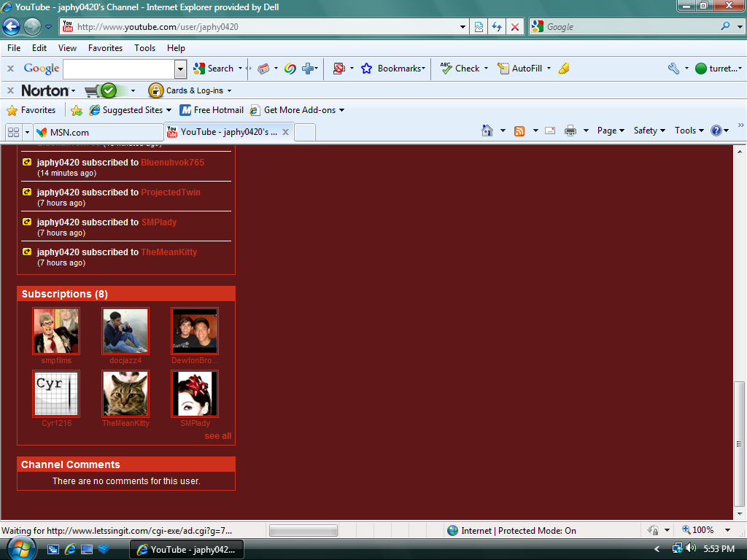
Task: Click the TheMeanKitty cat thumbnail
Action: click(x=125, y=394)
